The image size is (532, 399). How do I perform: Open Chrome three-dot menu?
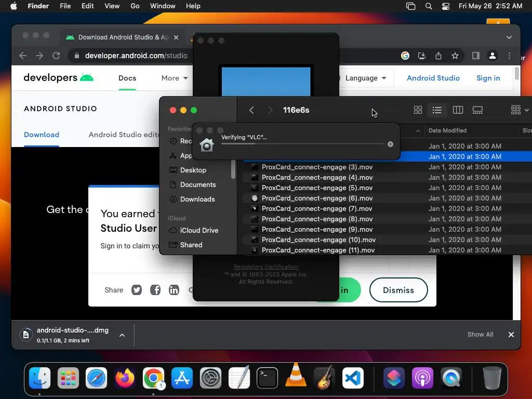tap(509, 56)
